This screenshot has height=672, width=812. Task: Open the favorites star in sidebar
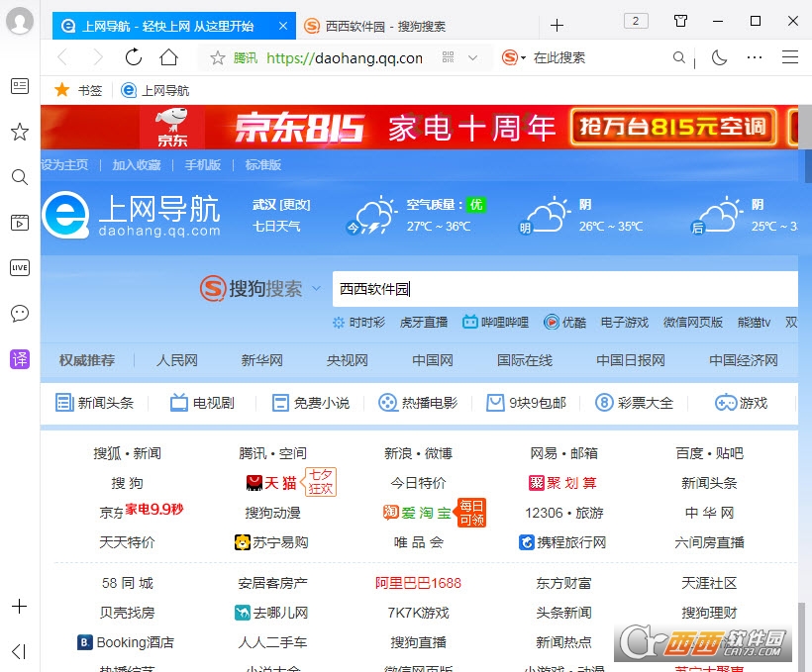click(x=20, y=132)
